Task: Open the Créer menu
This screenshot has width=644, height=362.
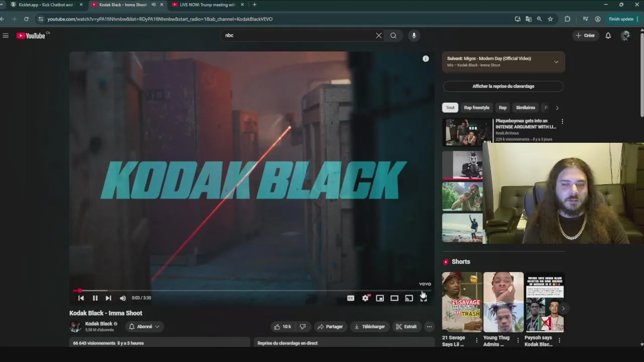Action: click(x=586, y=36)
